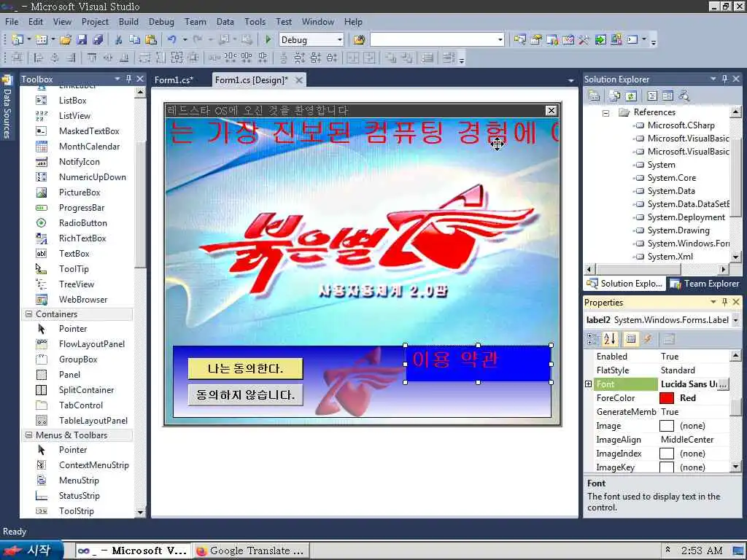This screenshot has width=747, height=560.
Task: Click the Microsoft Visual Studio taskbar item
Action: [x=133, y=551]
